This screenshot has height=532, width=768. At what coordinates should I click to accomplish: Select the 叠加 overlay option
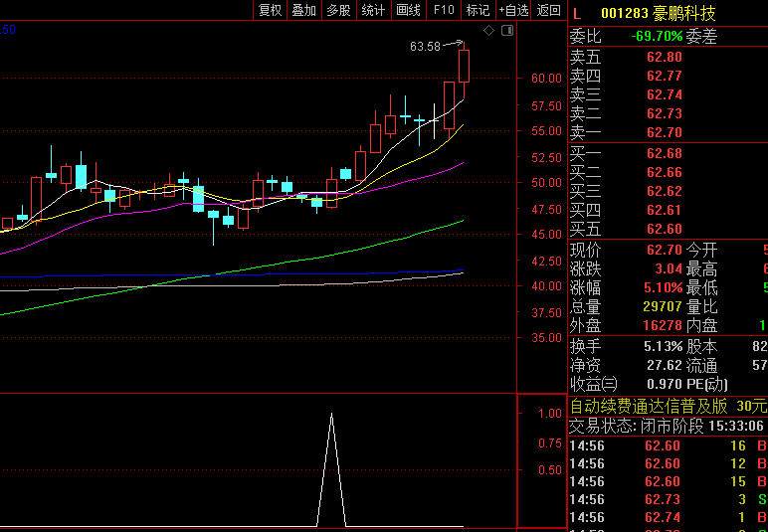[x=304, y=10]
